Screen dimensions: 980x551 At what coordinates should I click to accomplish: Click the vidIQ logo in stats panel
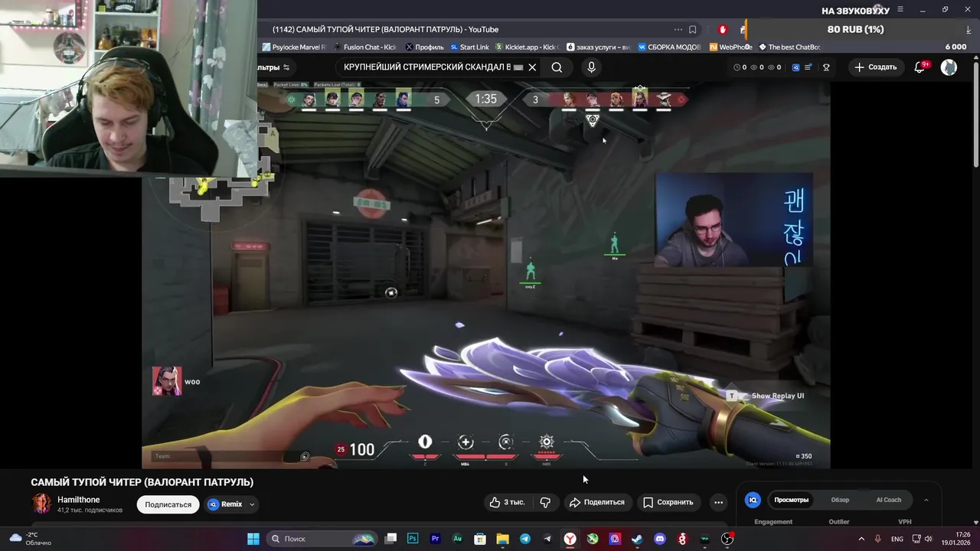pyautogui.click(x=753, y=500)
